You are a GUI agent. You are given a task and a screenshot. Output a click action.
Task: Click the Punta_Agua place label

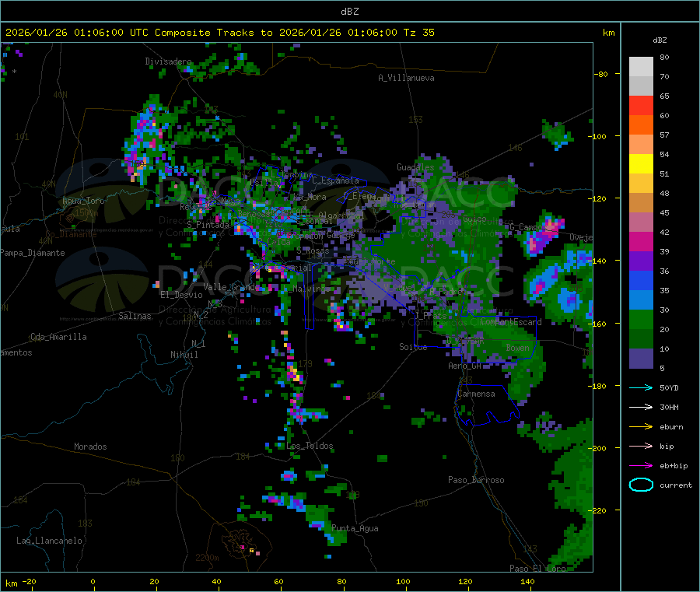coord(355,528)
